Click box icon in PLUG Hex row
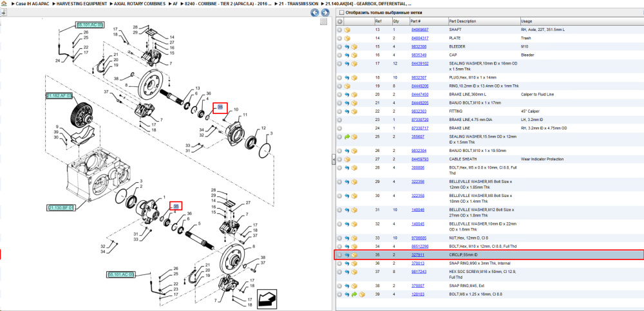The height and width of the screenshot is (311, 644). tap(354, 78)
